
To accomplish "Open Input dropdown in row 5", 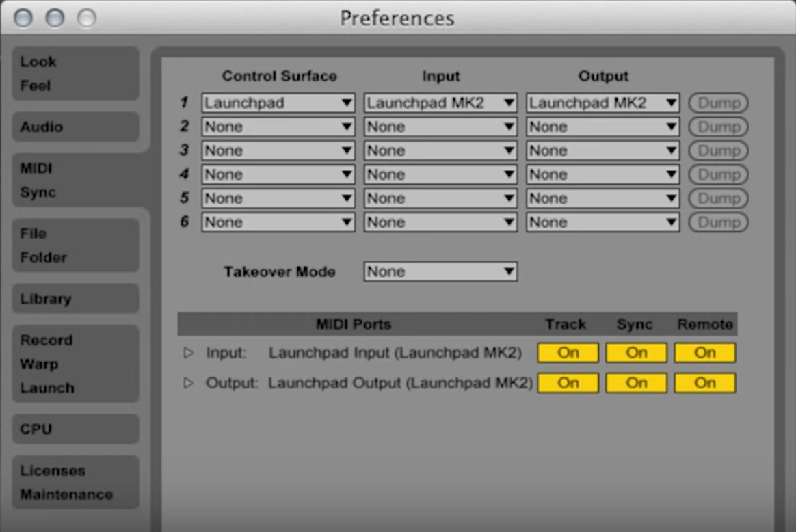I will (440, 198).
